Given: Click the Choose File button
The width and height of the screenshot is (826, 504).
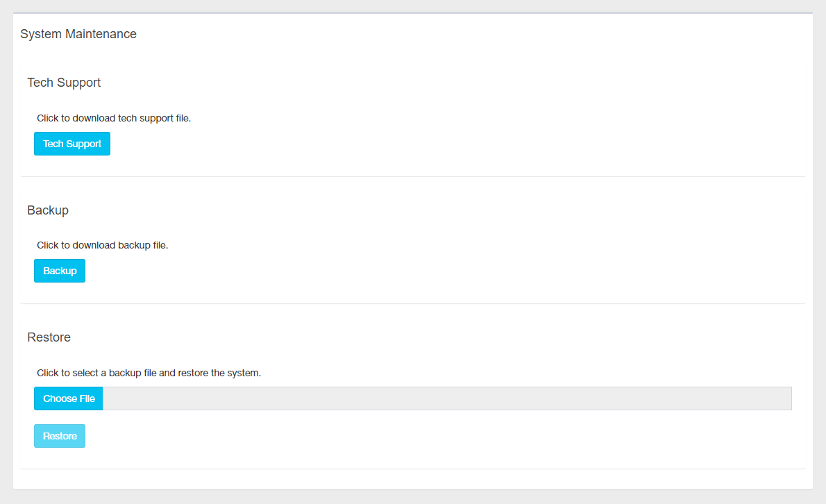Looking at the screenshot, I should point(69,398).
